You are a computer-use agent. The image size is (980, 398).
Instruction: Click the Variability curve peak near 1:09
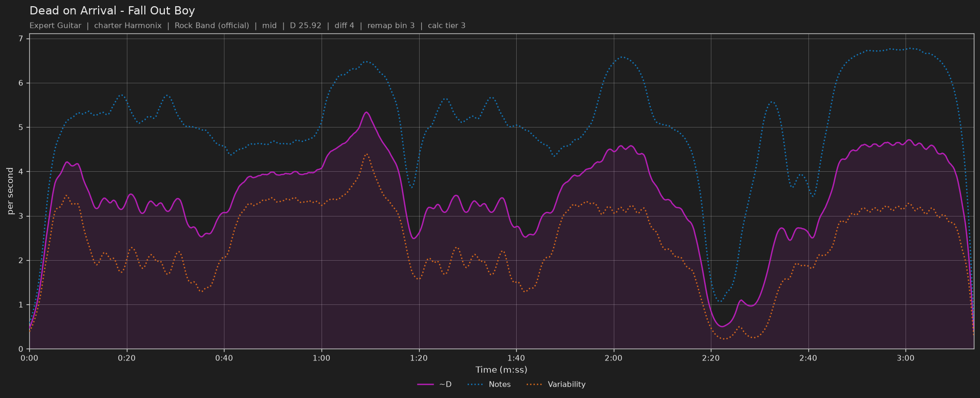click(366, 154)
